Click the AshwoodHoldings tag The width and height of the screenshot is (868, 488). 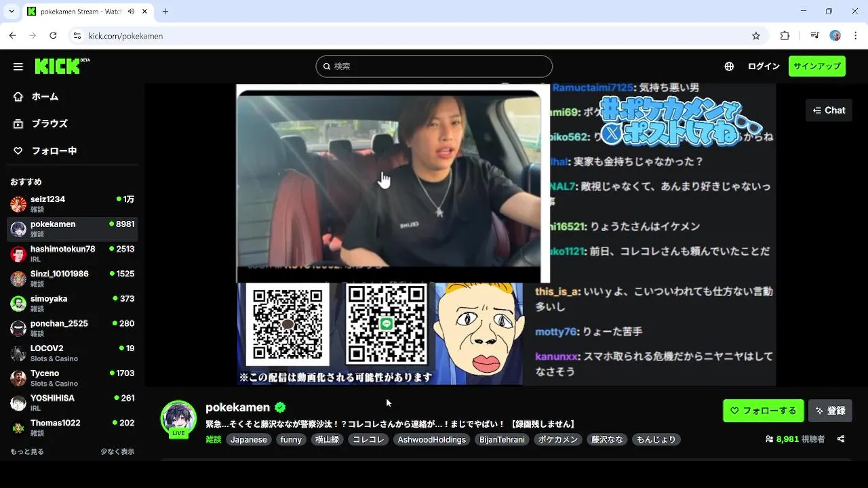432,440
